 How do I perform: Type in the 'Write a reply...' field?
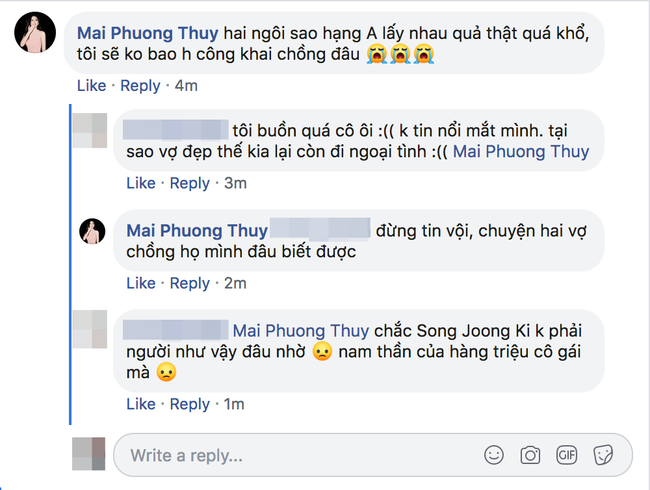(290, 455)
